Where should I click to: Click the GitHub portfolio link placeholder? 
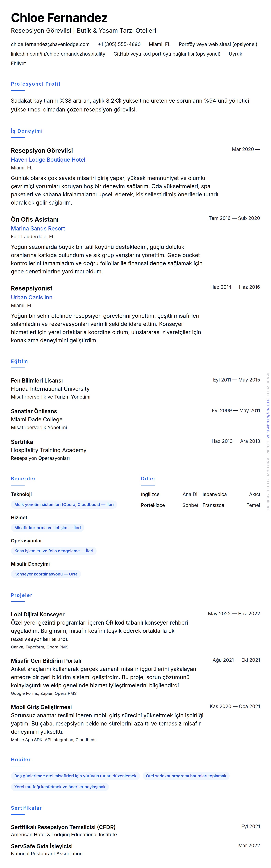point(167,54)
